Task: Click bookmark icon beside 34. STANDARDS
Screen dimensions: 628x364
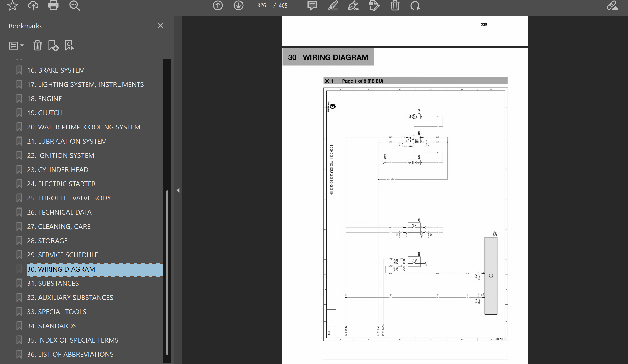Action: 19,326
